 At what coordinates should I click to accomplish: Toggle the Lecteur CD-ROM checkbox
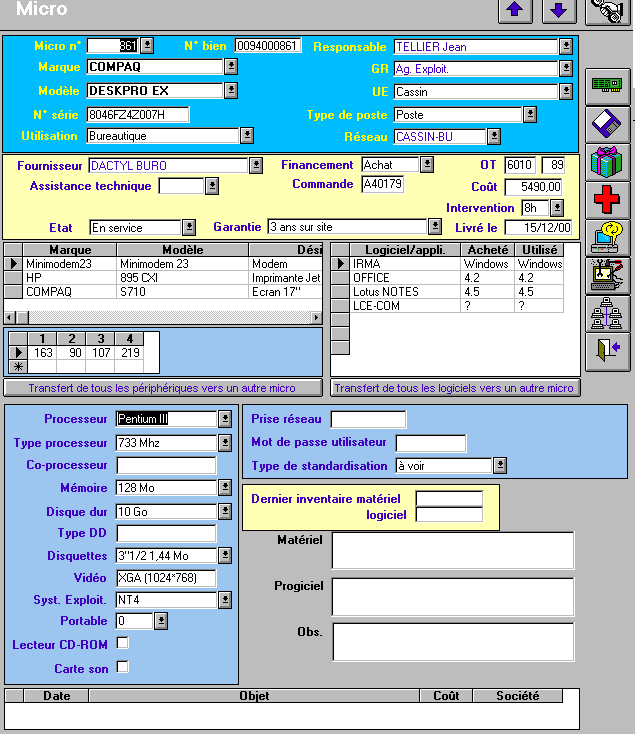pyautogui.click(x=123, y=643)
